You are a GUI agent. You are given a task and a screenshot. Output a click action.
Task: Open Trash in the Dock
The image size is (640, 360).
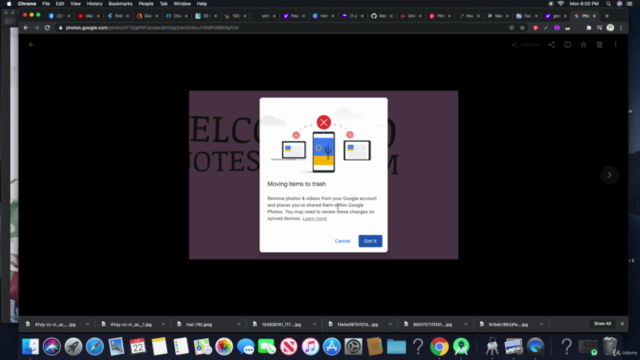pyautogui.click(x=610, y=347)
